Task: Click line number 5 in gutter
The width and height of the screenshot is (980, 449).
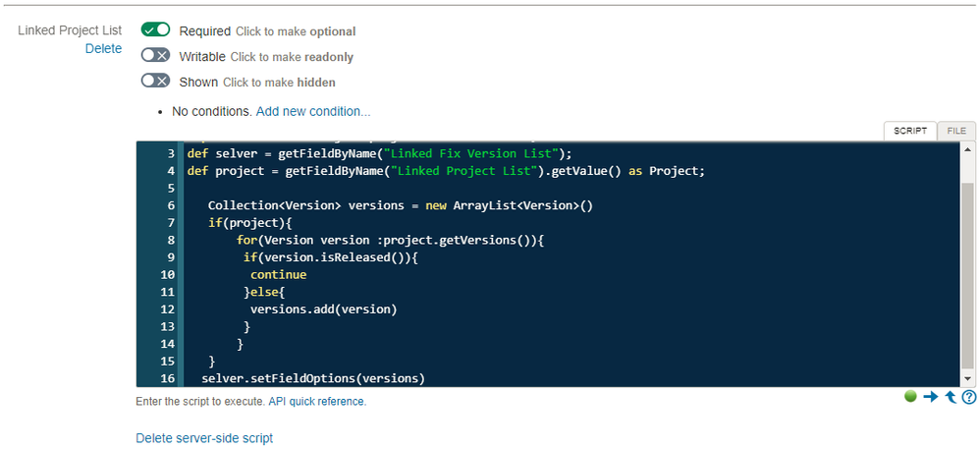Action: [x=171, y=189]
